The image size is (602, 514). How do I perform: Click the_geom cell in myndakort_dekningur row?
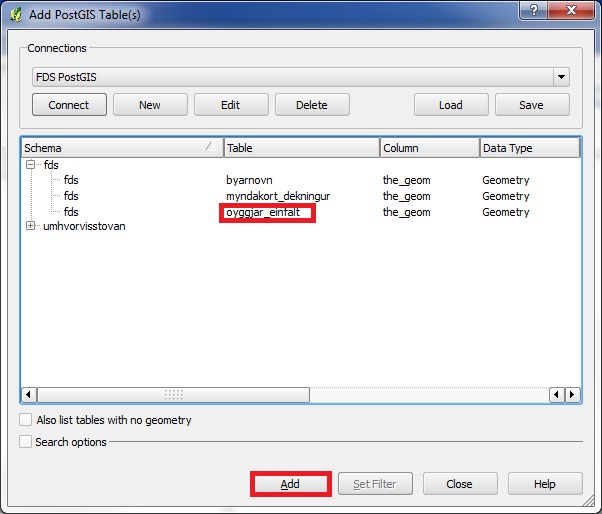[407, 196]
